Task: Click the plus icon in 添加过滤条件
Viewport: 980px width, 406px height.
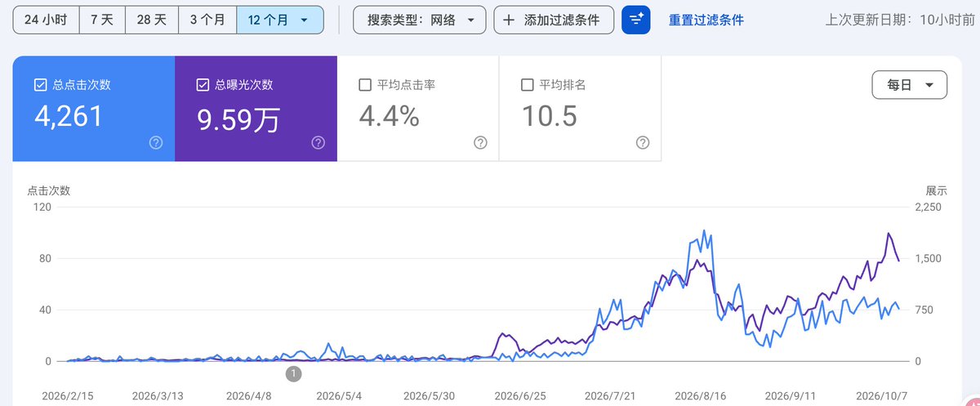Action: pyautogui.click(x=509, y=20)
